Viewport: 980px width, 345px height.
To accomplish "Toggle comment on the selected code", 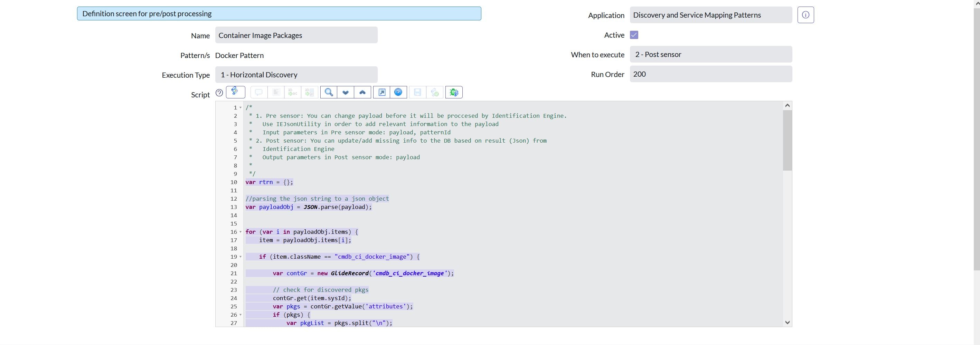I will click(x=259, y=92).
